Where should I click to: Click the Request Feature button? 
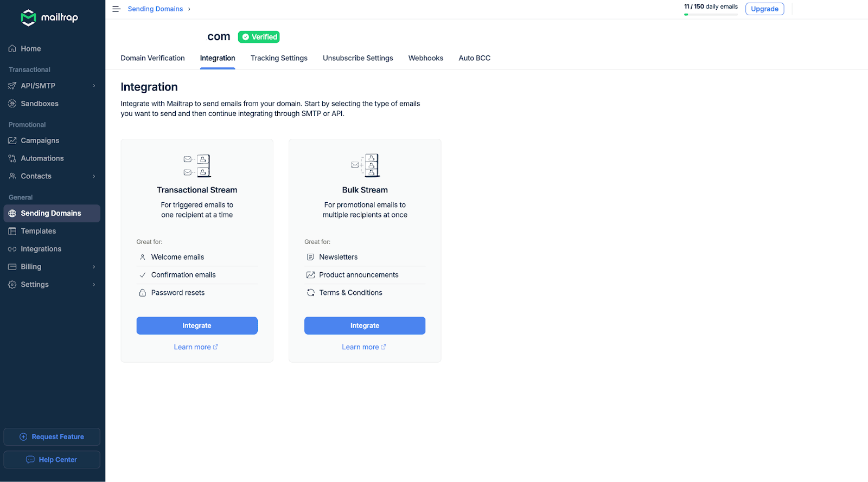(x=52, y=437)
